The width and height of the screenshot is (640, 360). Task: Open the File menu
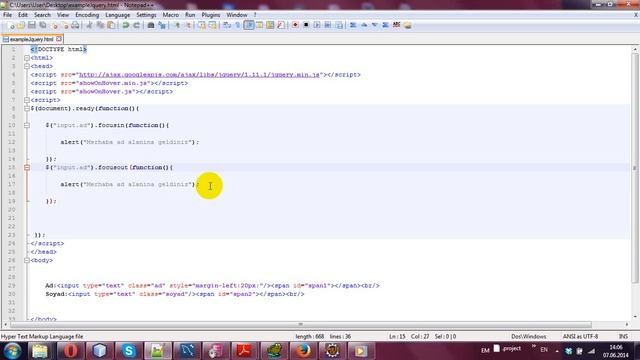pyautogui.click(x=7, y=15)
